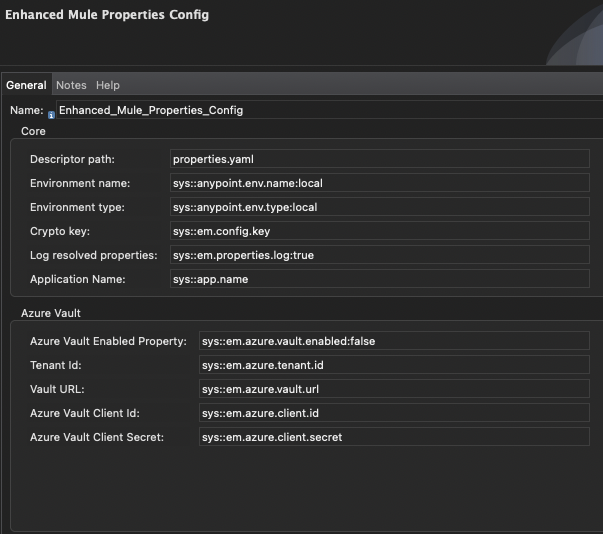Click the 'Descriptor path:' label

coord(72,159)
